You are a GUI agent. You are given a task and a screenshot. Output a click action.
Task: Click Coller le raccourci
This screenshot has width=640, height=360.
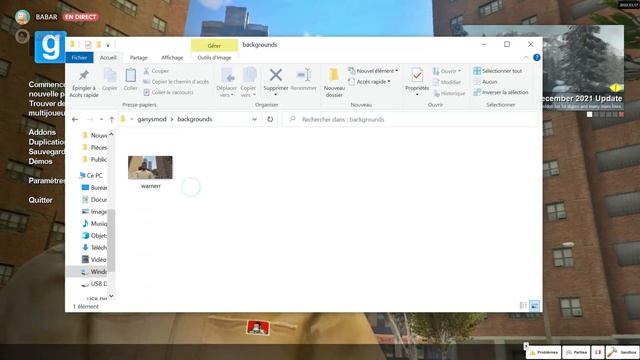tap(168, 93)
